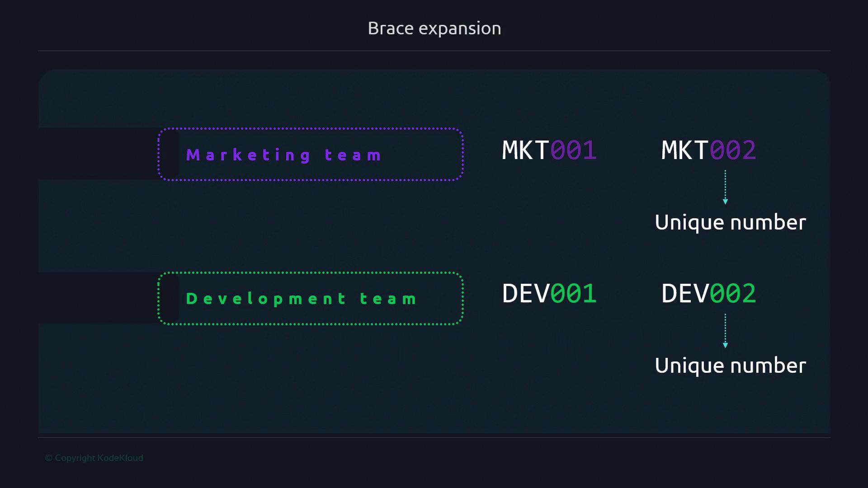Click white DEV letters in DEV001
The width and height of the screenshot is (868, 488).
click(x=525, y=294)
